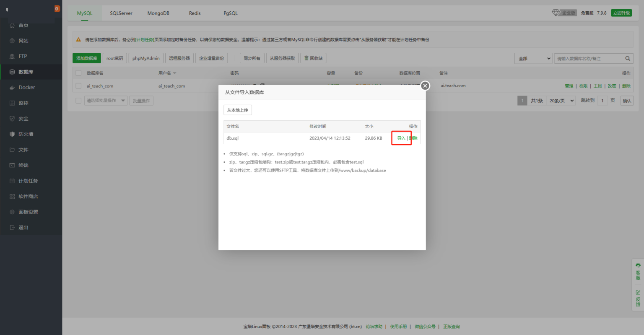
Task: Click the search magnifier icon
Action: pyautogui.click(x=627, y=58)
